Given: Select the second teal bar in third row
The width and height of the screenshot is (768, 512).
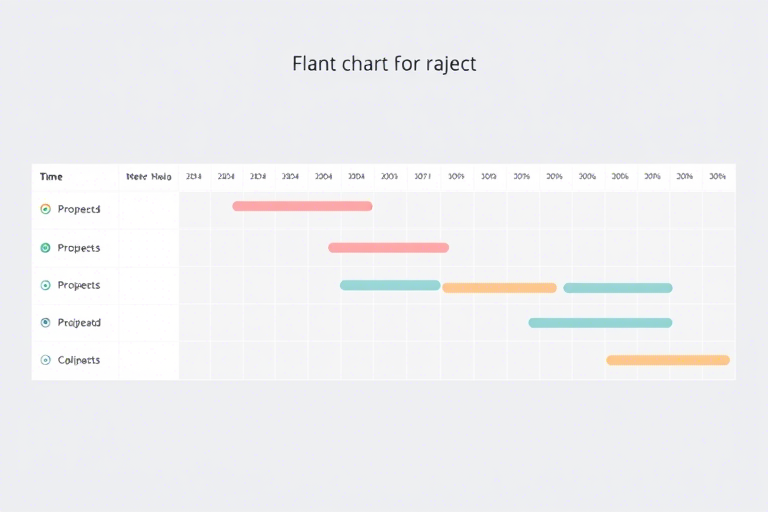Looking at the screenshot, I should pyautogui.click(x=618, y=288).
